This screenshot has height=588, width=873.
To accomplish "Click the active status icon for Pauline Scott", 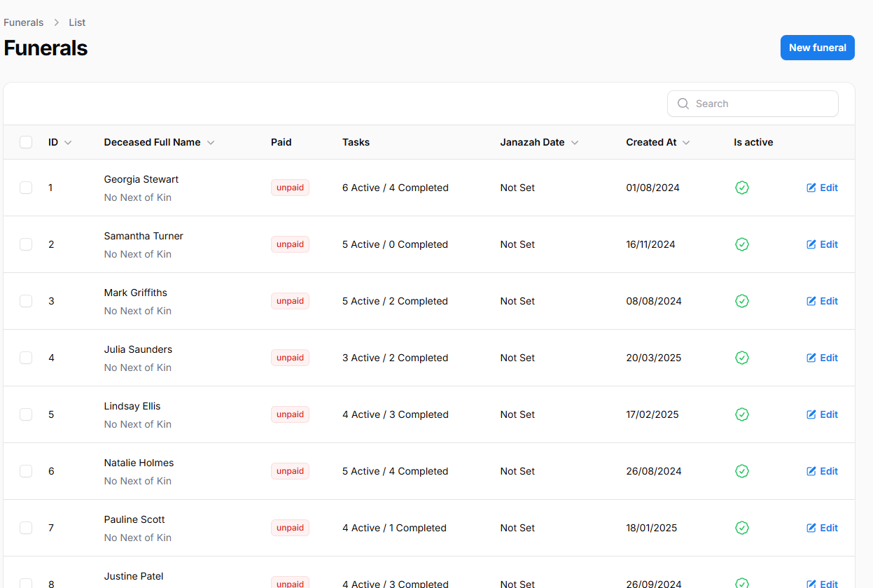I will (x=742, y=528).
